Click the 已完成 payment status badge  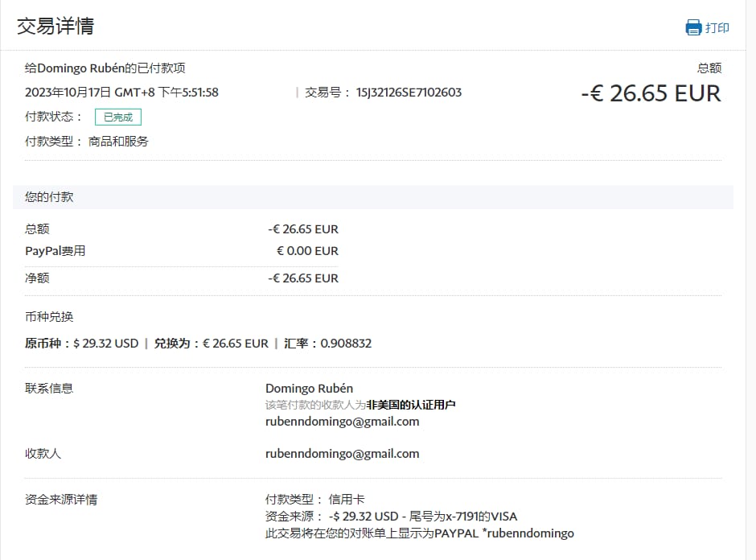click(x=117, y=117)
